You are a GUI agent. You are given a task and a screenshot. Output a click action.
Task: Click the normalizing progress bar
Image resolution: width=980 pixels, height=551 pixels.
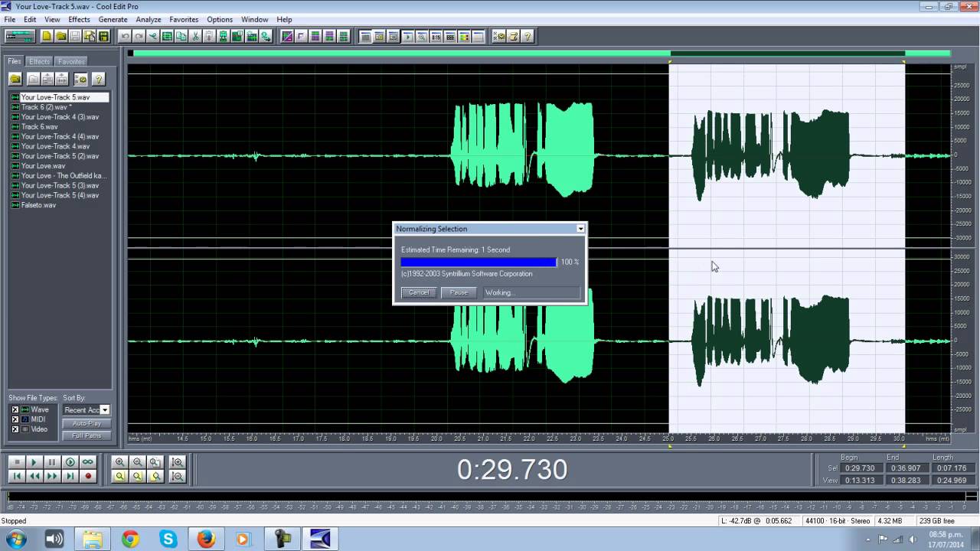point(479,262)
